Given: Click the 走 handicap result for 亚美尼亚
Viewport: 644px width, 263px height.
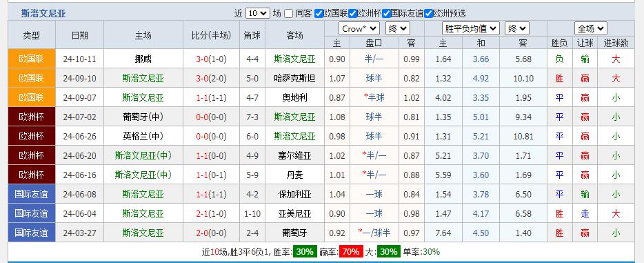Looking at the screenshot, I should [585, 213].
